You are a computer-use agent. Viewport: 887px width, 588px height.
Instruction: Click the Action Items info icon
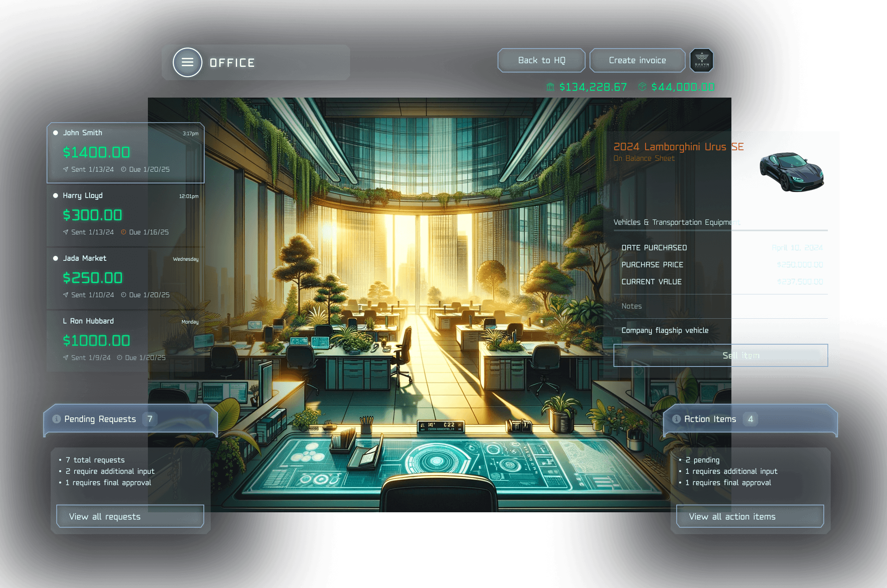pos(676,419)
